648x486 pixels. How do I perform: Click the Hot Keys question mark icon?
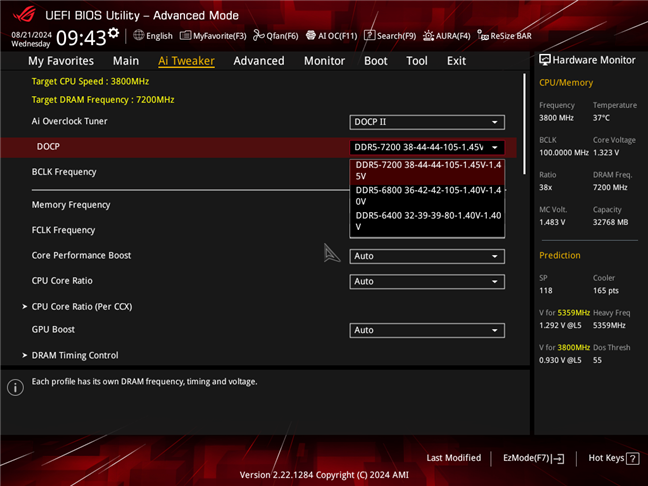click(632, 458)
